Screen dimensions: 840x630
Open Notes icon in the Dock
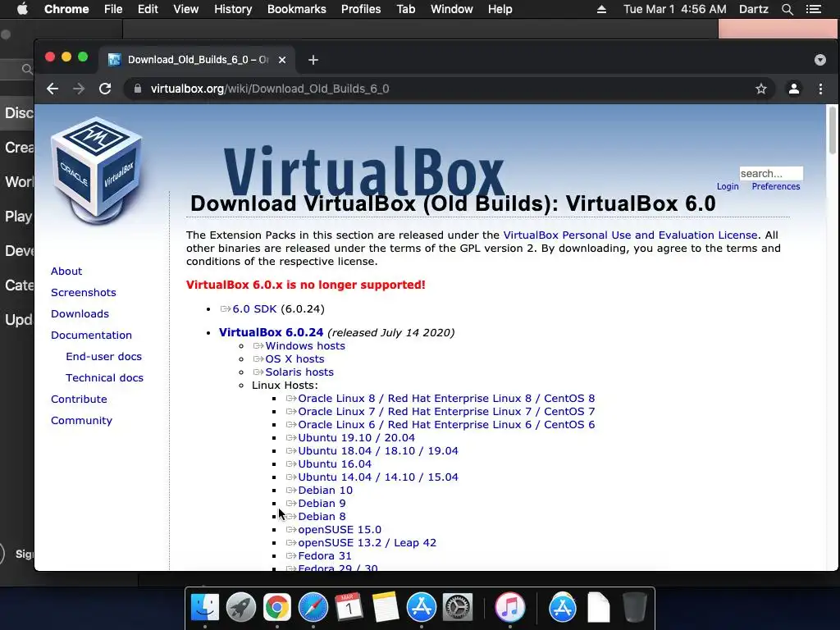coord(386,608)
